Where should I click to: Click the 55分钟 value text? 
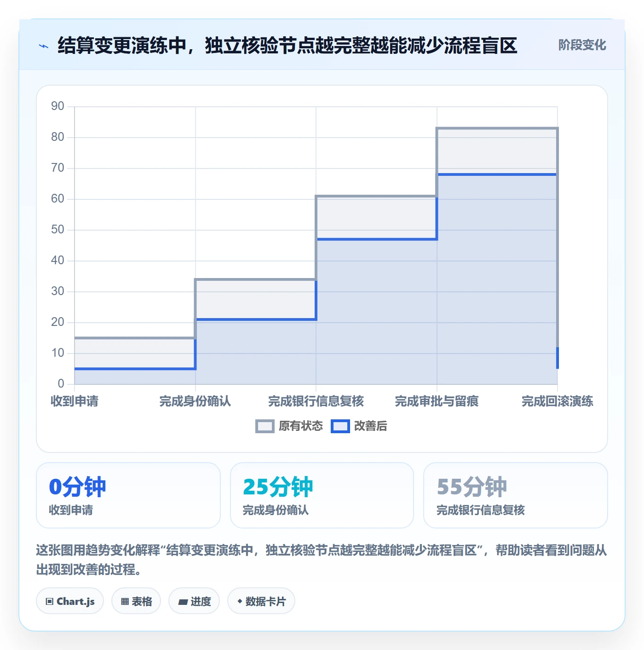[x=471, y=487]
